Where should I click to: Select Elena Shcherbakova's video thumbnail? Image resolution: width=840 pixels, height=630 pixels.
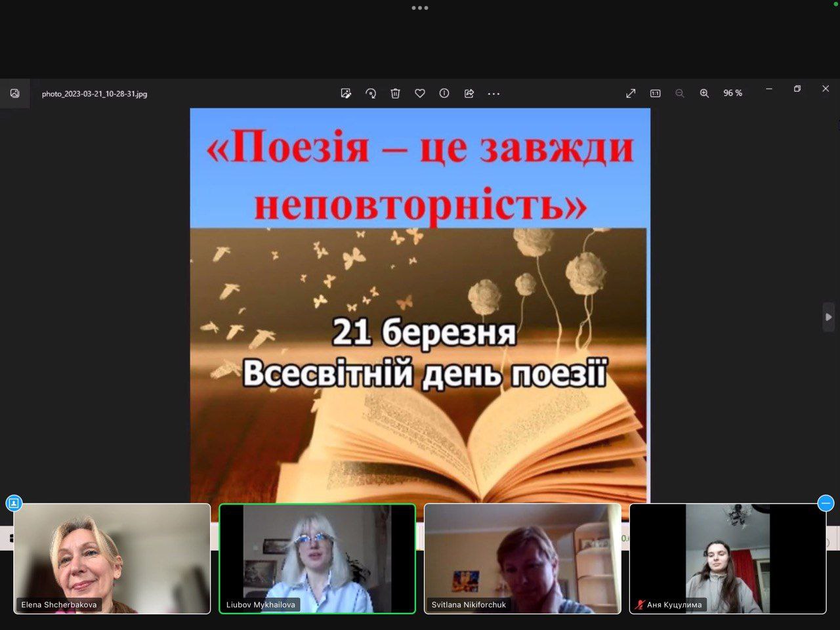112,558
